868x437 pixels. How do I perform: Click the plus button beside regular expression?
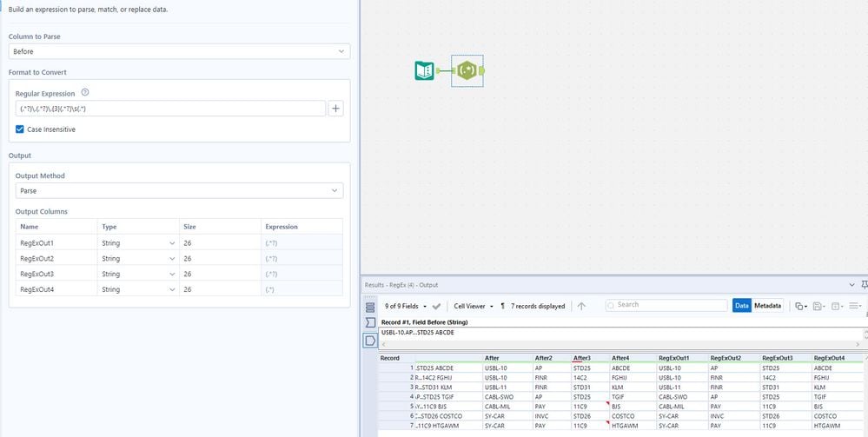click(x=335, y=109)
